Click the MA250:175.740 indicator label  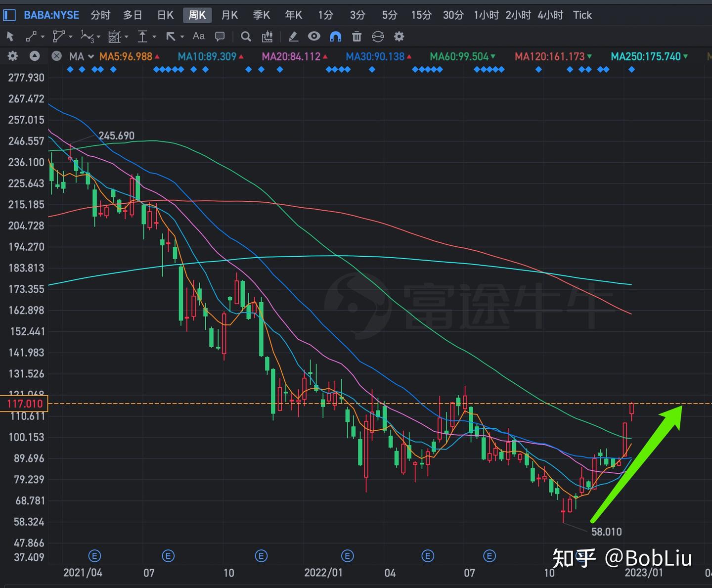click(645, 56)
